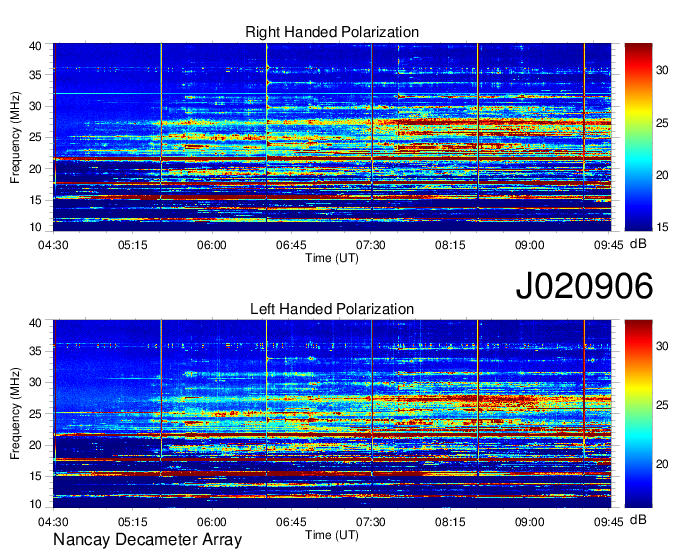Click the 40 MHz tick of top plot
Image resolution: width=680 pixels, height=552 pixels.
point(35,46)
